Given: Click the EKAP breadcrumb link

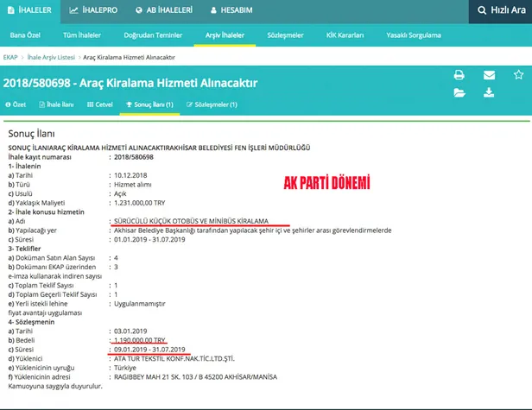Looking at the screenshot, I should (x=10, y=57).
